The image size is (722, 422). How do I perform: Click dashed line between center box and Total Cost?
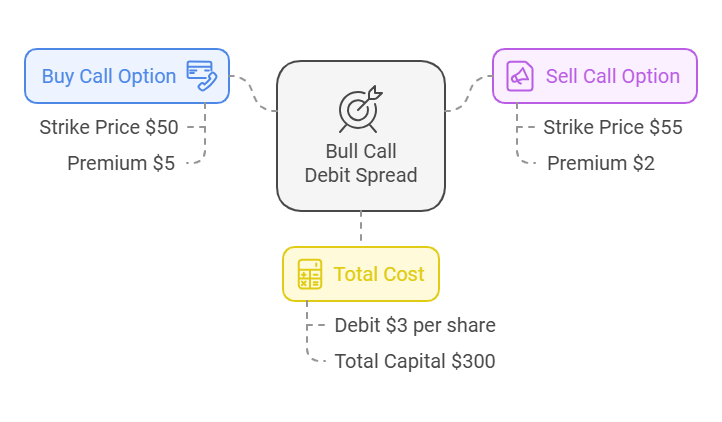tap(361, 229)
